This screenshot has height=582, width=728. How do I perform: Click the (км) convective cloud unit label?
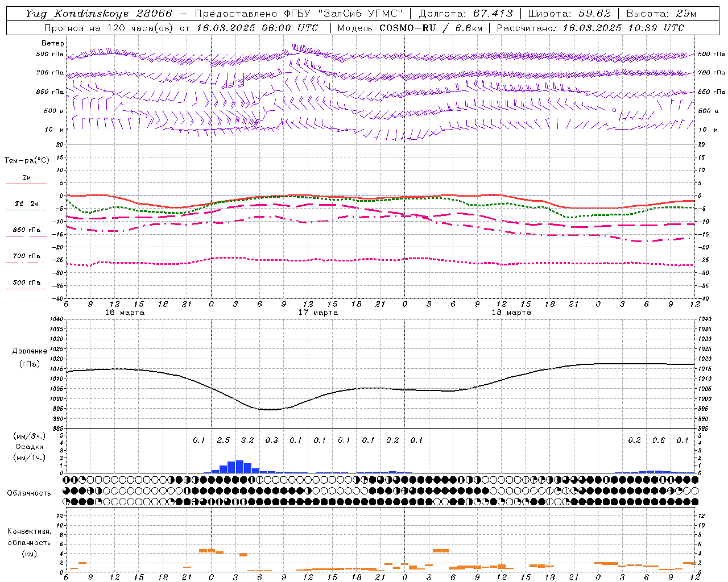(x=29, y=554)
